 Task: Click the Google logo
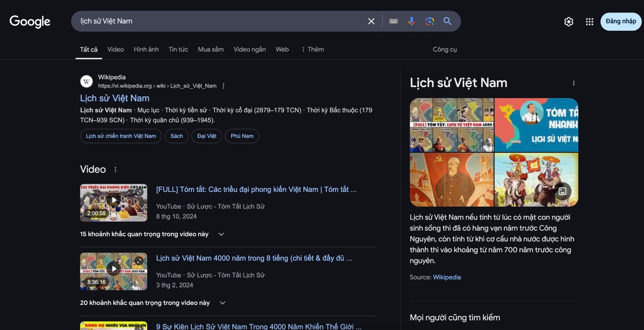tap(30, 21)
